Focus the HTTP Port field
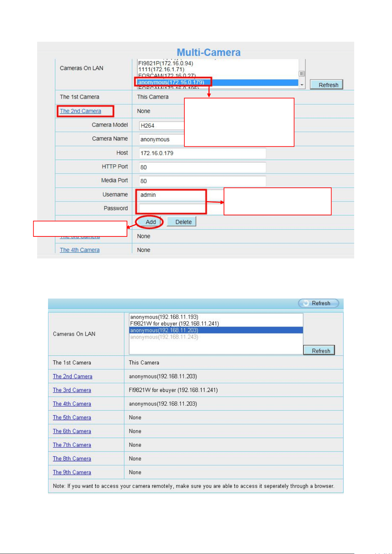 [202, 167]
